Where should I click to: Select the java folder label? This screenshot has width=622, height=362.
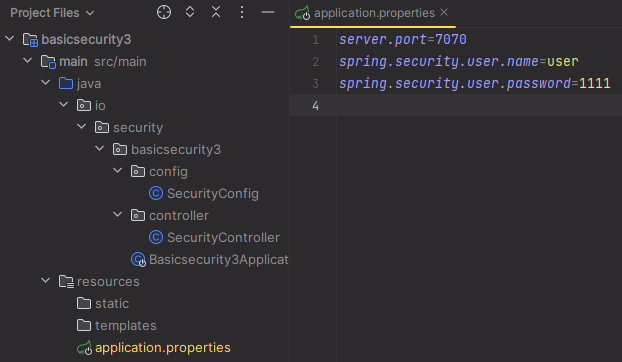point(89,84)
